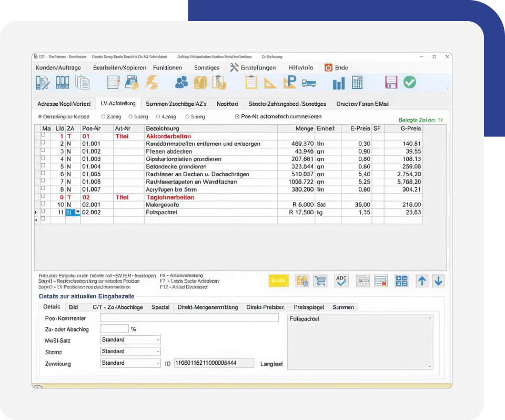
Task: Click the delivery truck icon in toolbar
Action: click(x=309, y=83)
